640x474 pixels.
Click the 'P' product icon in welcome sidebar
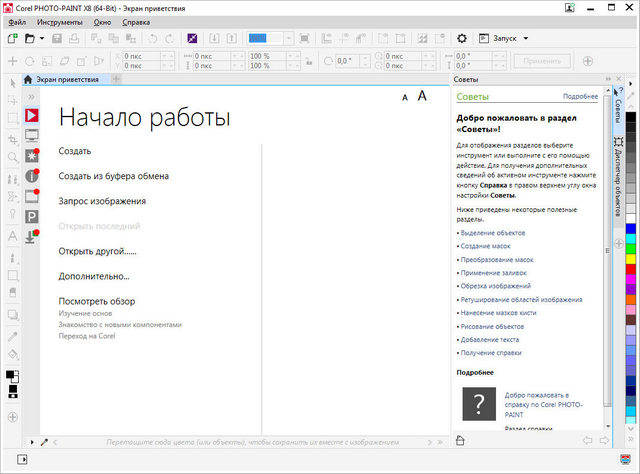coord(31,216)
